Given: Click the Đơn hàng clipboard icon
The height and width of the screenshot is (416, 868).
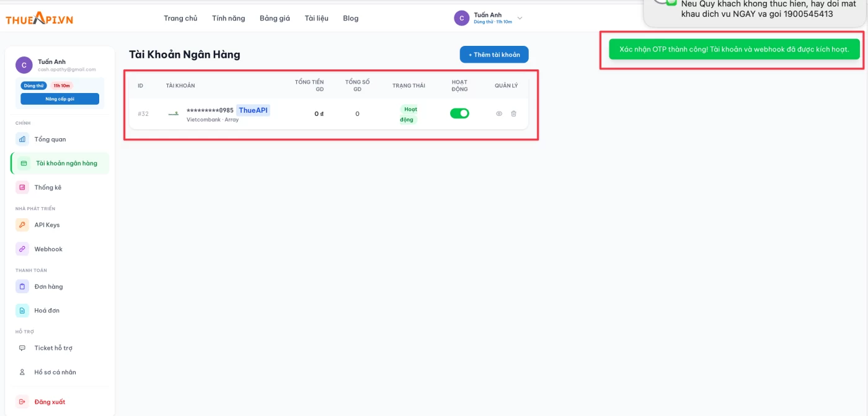Looking at the screenshot, I should point(22,286).
